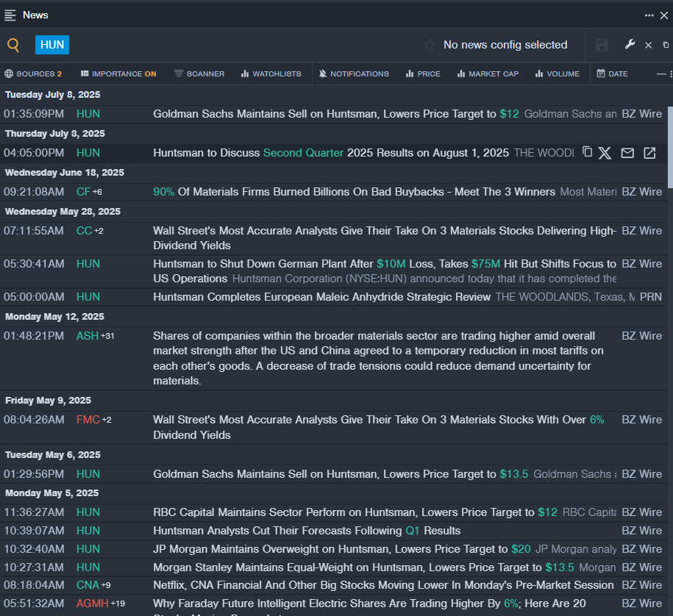Screen dimensions: 673x616
Task: Click HUN ticker in 05:00:00AM row
Action: 88,297
